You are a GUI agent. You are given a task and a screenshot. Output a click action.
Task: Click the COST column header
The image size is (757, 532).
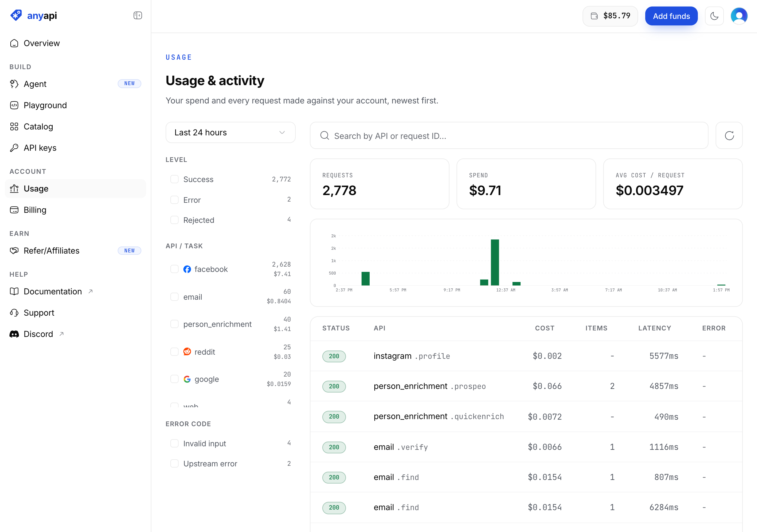click(545, 328)
